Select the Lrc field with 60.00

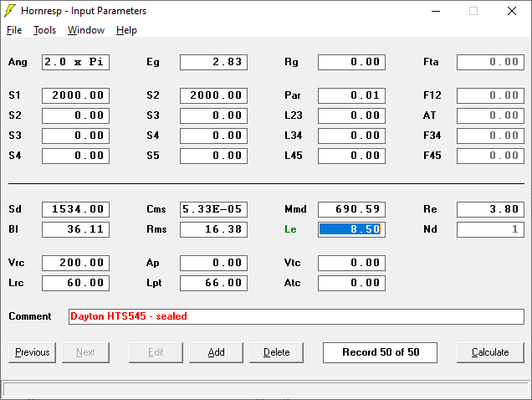click(75, 283)
